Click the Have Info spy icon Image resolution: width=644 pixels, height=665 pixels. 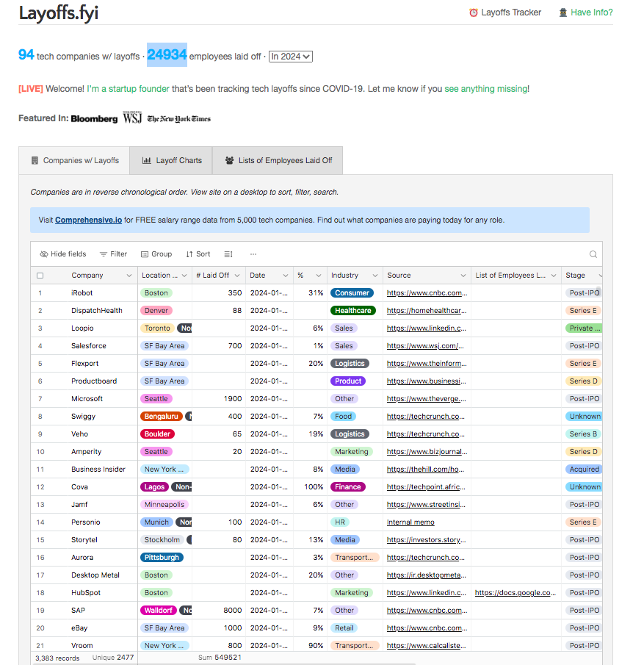click(x=562, y=12)
